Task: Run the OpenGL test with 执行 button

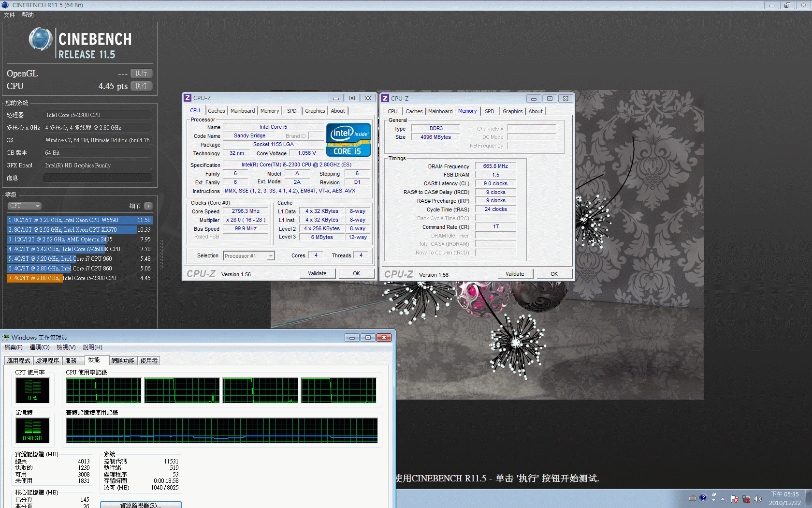Action: (x=141, y=74)
